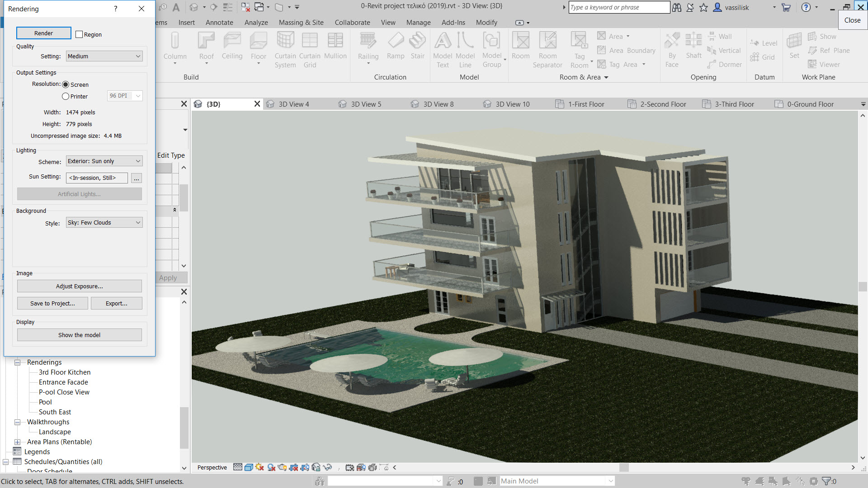Open the Lighting Scheme dropdown

[104, 161]
